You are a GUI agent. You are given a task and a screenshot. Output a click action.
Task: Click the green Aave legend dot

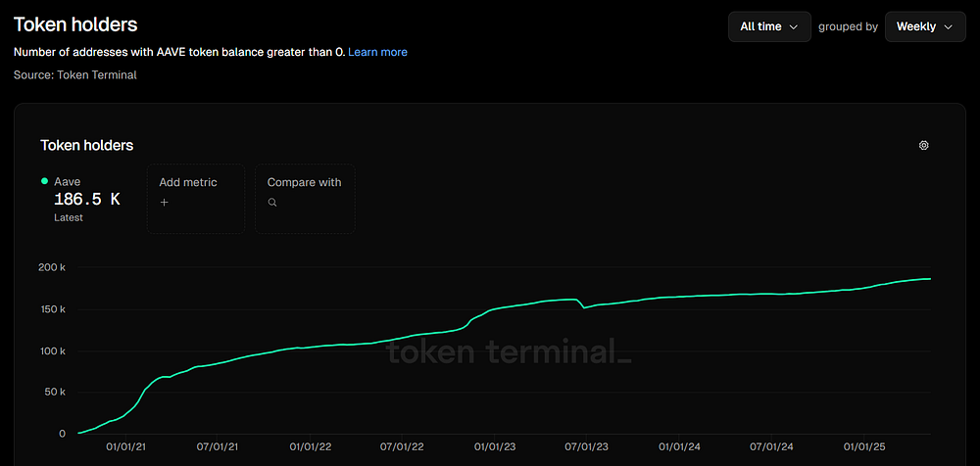[44, 181]
